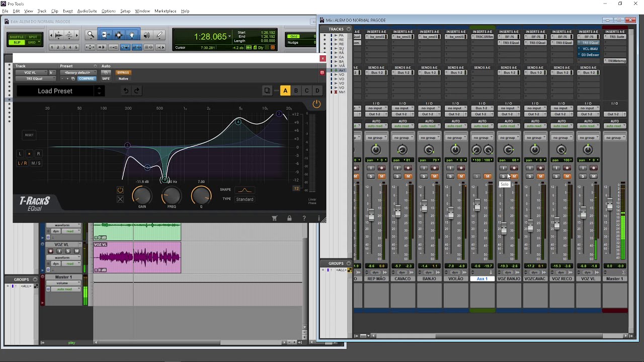Select M/S processing mode in EQual
This screenshot has width=644, height=362.
pyautogui.click(x=36, y=163)
